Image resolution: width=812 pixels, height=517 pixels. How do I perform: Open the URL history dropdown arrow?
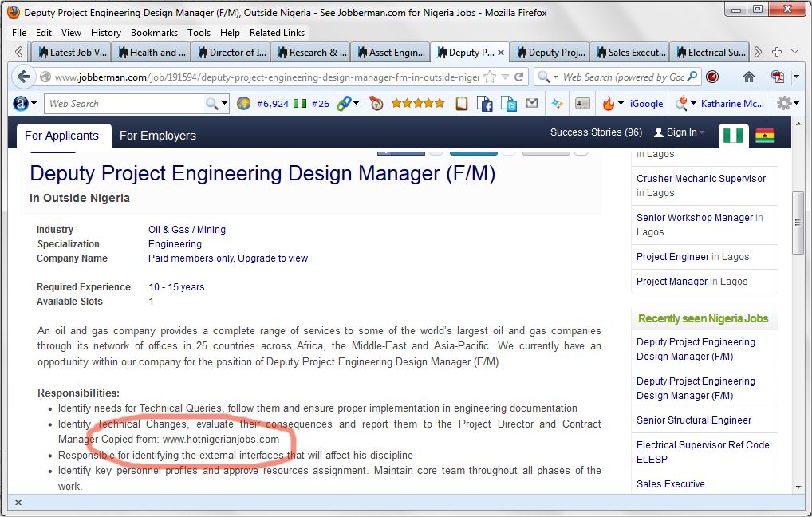[506, 77]
